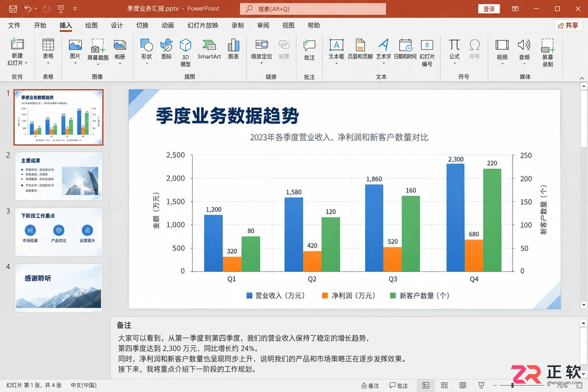This screenshot has width=588, height=392.
Task: Select slide 1 thumbnail 季度业务数据趋势
Action: click(58, 117)
